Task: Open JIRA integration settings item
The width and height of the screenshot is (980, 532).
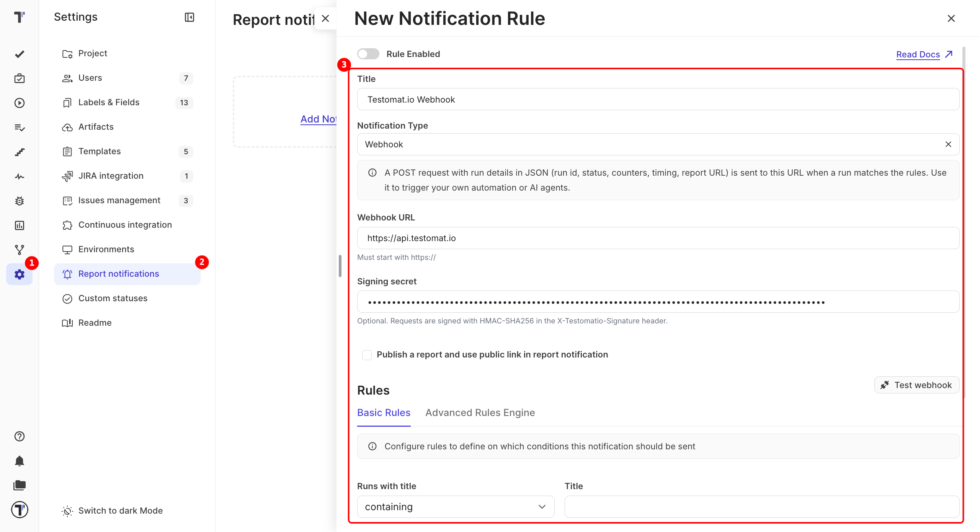Action: [x=127, y=176]
